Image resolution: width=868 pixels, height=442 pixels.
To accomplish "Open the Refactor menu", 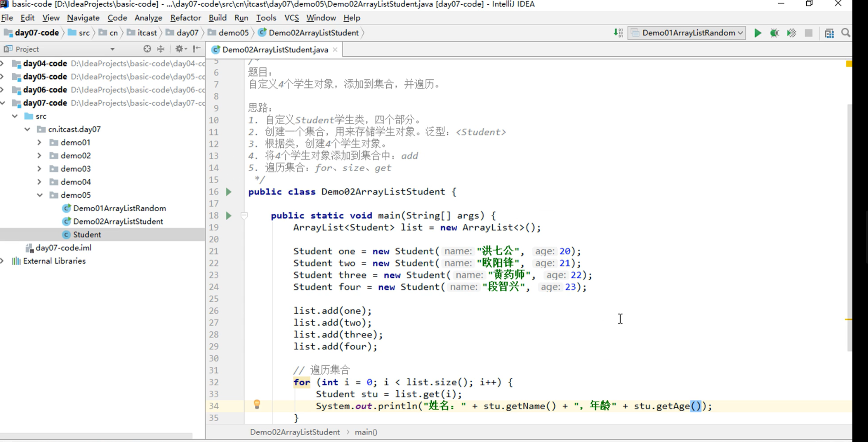I will (x=185, y=18).
